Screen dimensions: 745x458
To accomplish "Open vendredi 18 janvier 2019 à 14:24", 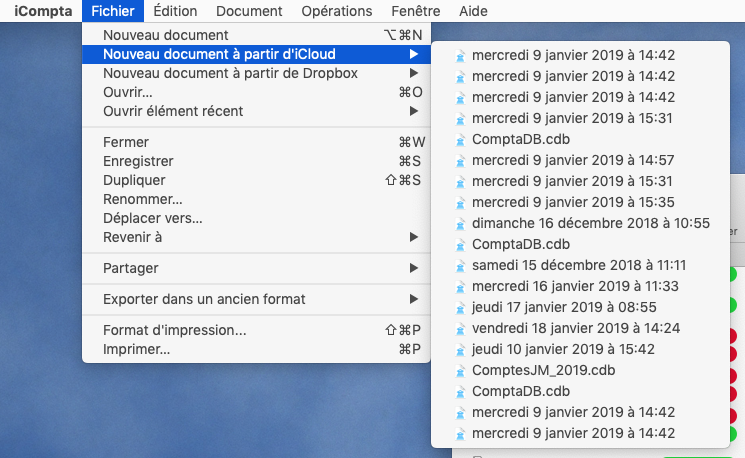I will tap(580, 328).
